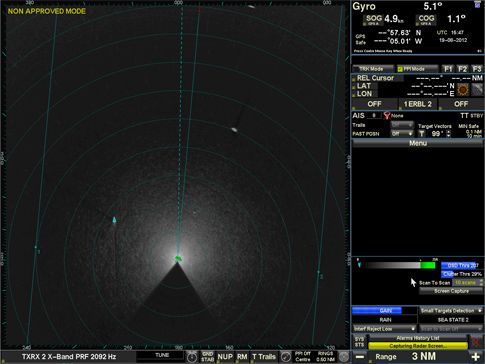Screen dimensions: 485x364
Task: Toggle GND STAB stabilisation mode
Action: coord(207,357)
